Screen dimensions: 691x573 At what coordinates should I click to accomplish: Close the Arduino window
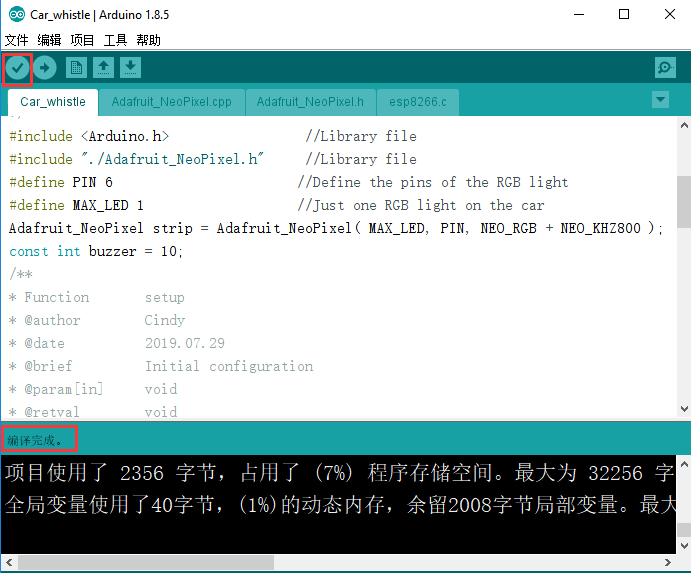670,15
